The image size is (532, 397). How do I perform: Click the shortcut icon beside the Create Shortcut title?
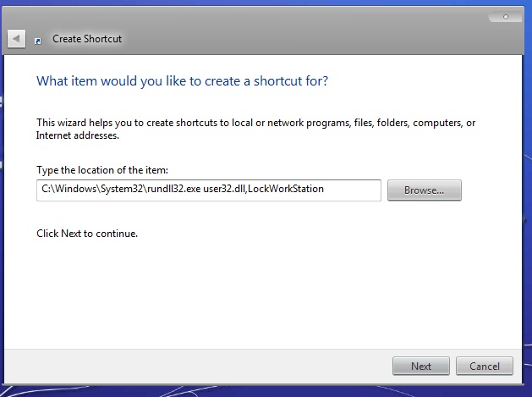click(38, 40)
